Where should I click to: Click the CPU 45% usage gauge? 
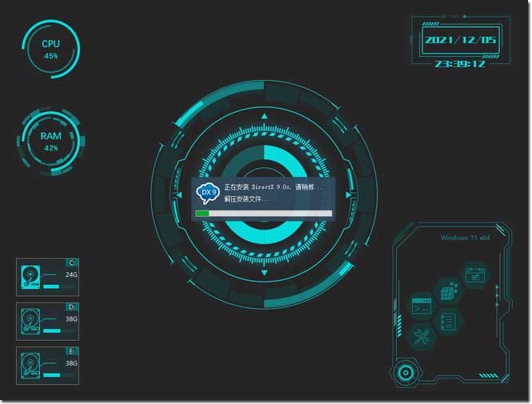51,49
